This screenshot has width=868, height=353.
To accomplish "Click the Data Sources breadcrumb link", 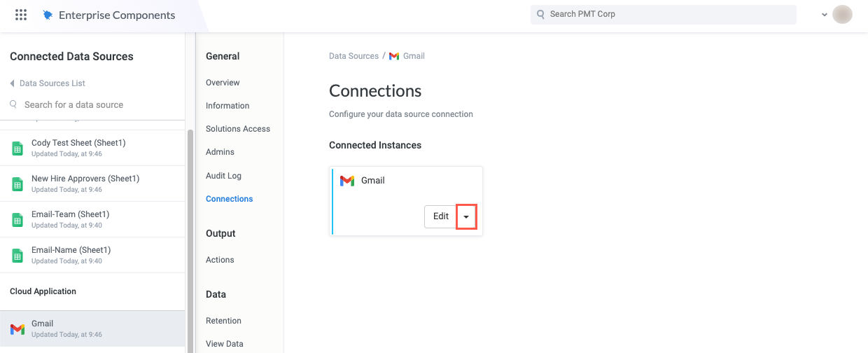I will click(353, 56).
